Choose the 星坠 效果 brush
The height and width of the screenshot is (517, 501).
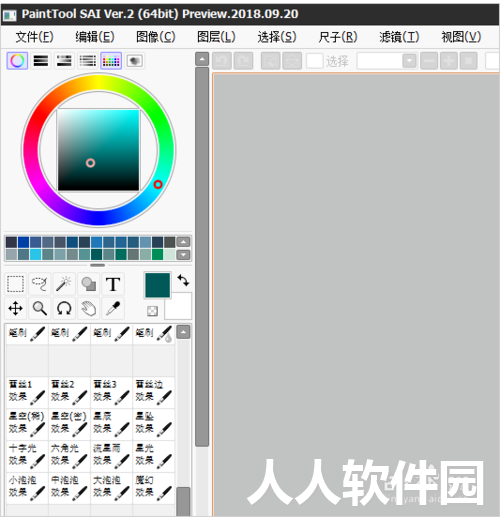(153, 424)
